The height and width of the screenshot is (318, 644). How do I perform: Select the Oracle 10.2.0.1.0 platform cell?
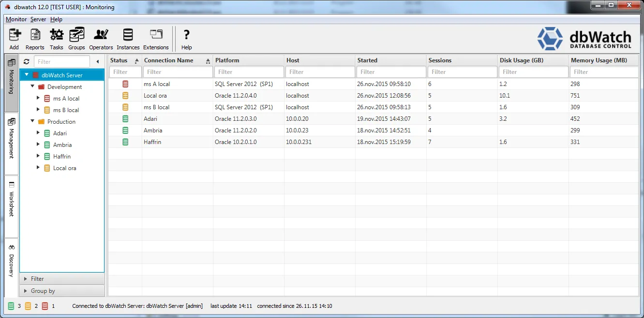coord(249,142)
